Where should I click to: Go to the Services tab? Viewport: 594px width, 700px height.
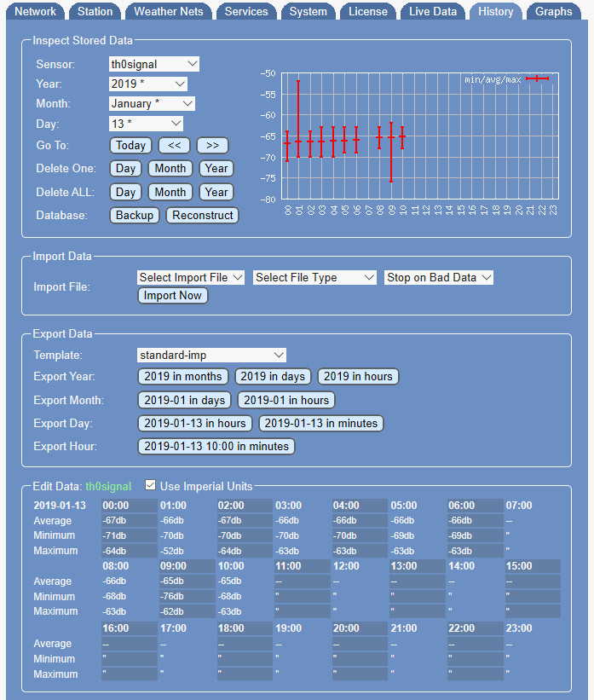tap(246, 12)
